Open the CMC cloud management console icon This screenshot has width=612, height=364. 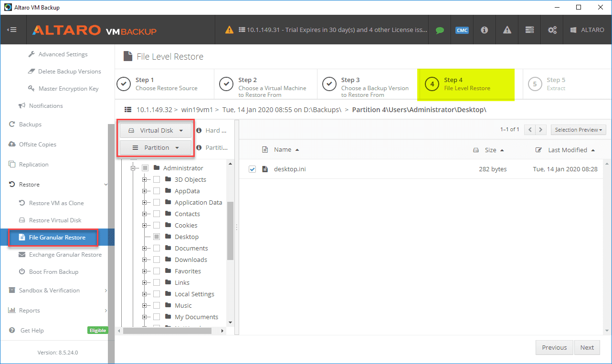[462, 30]
